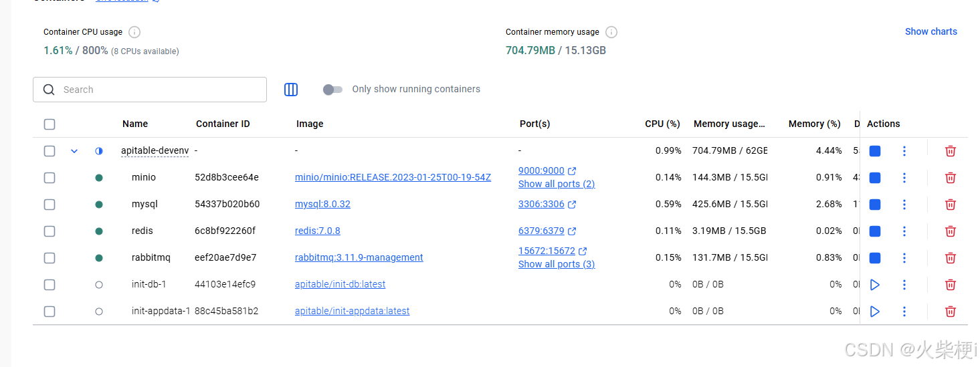980x367 pixels.
Task: Open more actions for rabbitmq
Action: [x=904, y=258]
